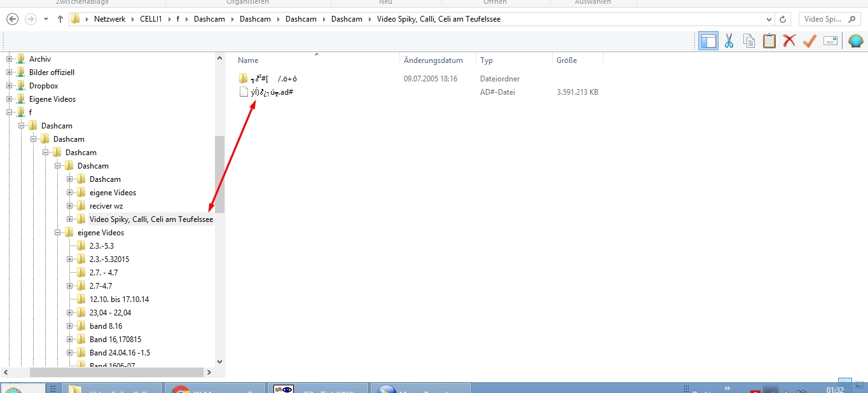Open the address bar history dropdown

coord(768,18)
